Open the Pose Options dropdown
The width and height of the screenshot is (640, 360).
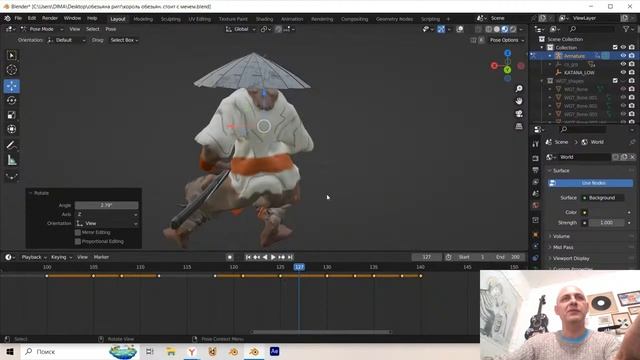tap(507, 40)
